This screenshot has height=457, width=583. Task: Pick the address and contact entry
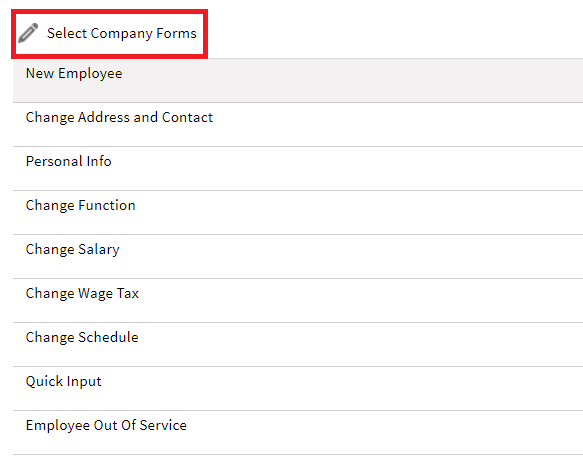click(298, 124)
